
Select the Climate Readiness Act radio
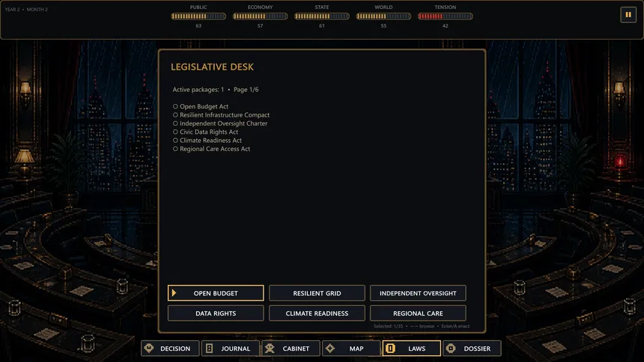coord(175,141)
